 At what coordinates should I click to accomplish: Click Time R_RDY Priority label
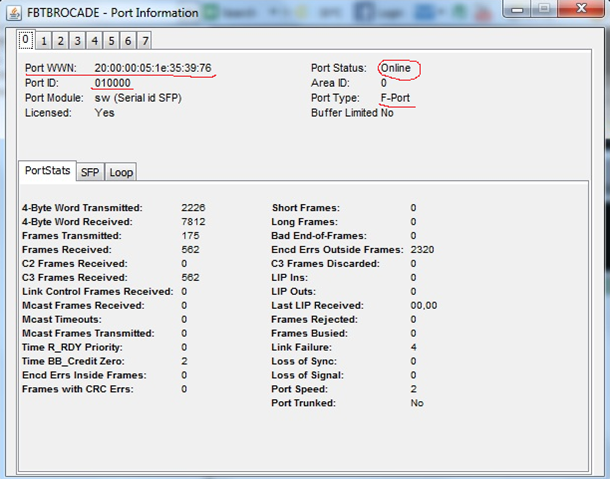[72, 347]
